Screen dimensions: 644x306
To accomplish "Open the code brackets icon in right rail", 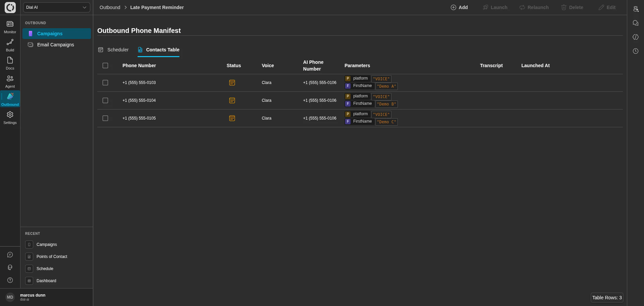I will click(636, 37).
